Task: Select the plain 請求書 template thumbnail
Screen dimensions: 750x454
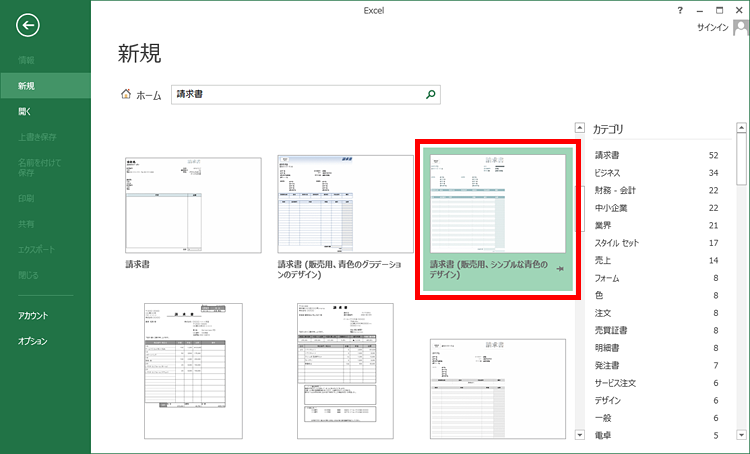Action: click(193, 205)
